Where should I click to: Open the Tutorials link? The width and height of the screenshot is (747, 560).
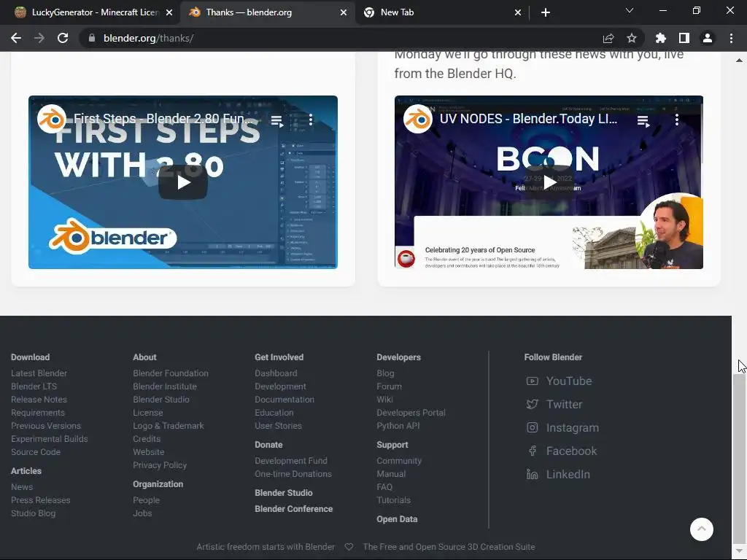pos(393,500)
